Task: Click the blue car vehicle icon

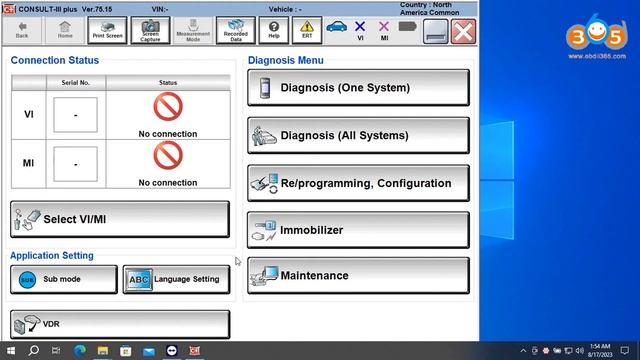Action: (337, 27)
